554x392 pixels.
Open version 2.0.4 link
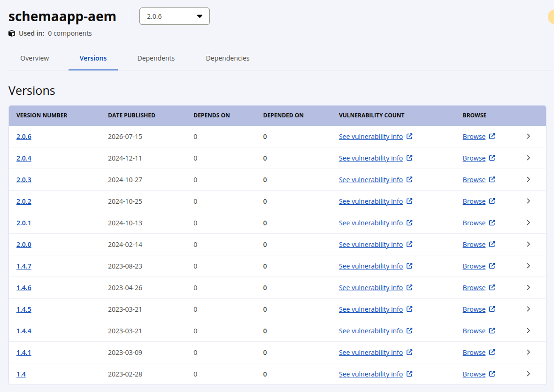click(23, 158)
